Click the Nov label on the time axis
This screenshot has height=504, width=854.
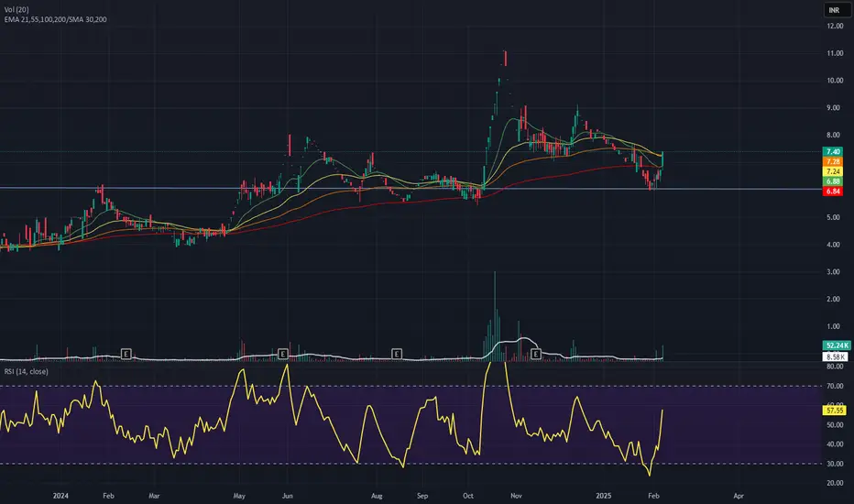516,496
